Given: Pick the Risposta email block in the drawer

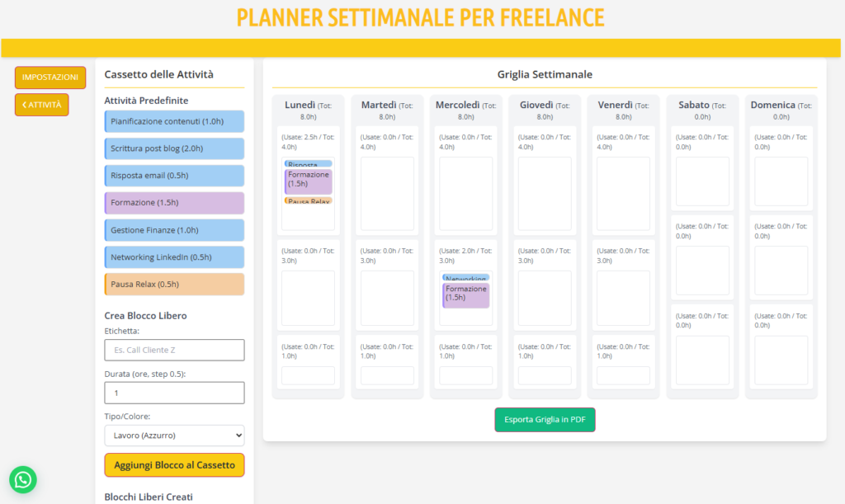Looking at the screenshot, I should tap(174, 176).
